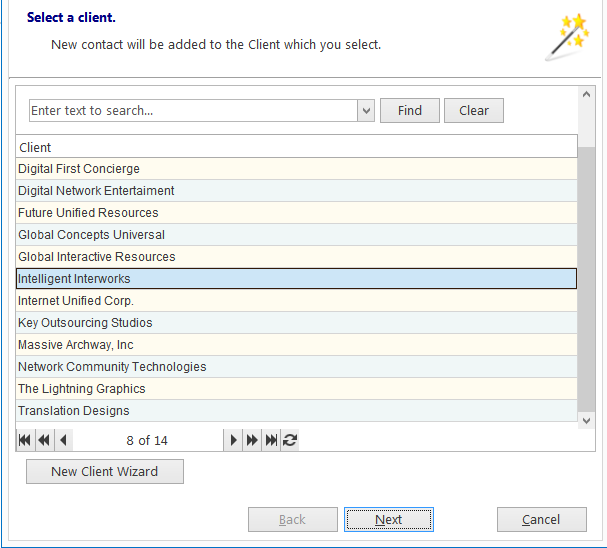Select Global Concepts Universal row
Screen dimensions: 607x548
(297, 235)
